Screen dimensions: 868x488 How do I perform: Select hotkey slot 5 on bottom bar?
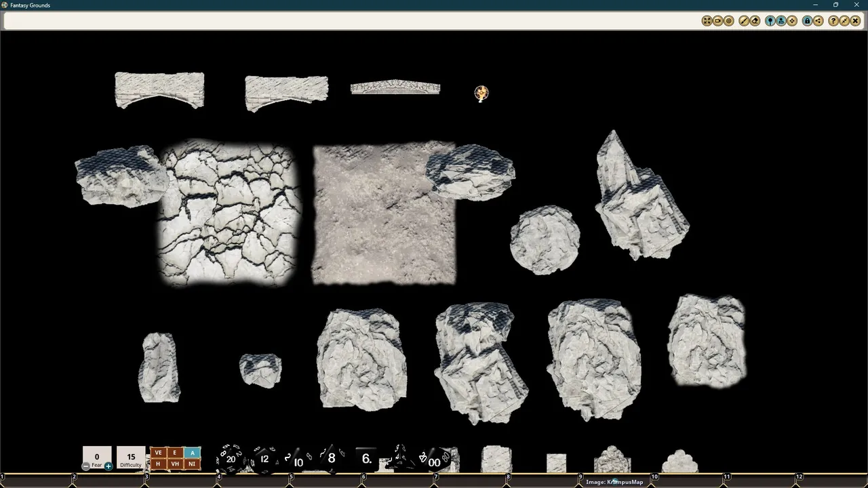[x=325, y=480]
